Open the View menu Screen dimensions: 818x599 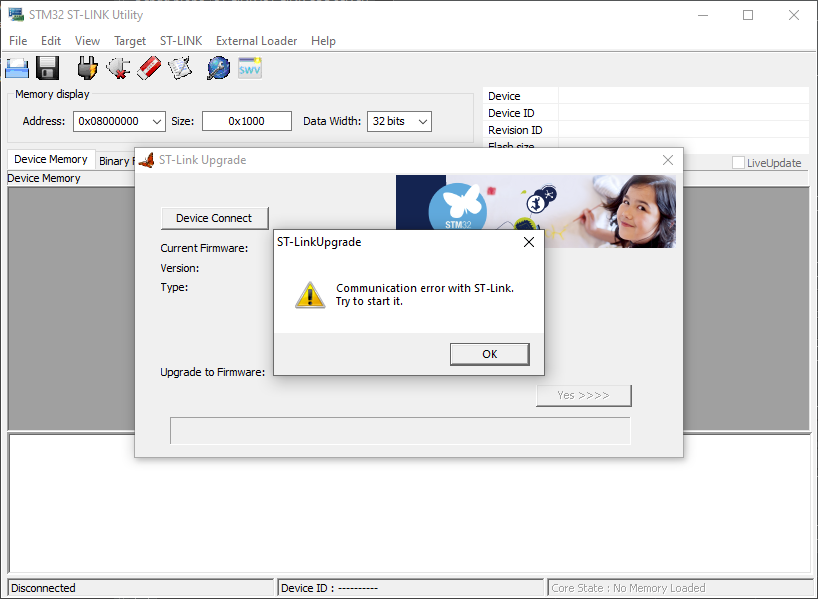click(87, 41)
